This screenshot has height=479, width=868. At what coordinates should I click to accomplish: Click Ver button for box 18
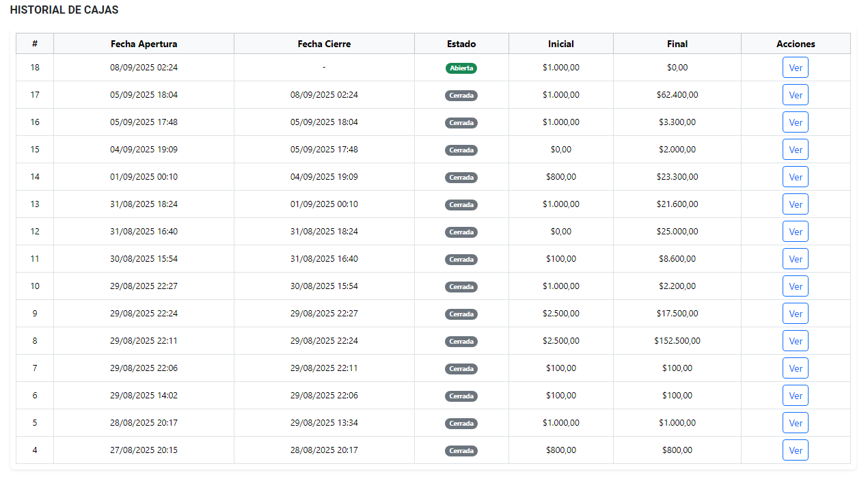[x=795, y=68]
